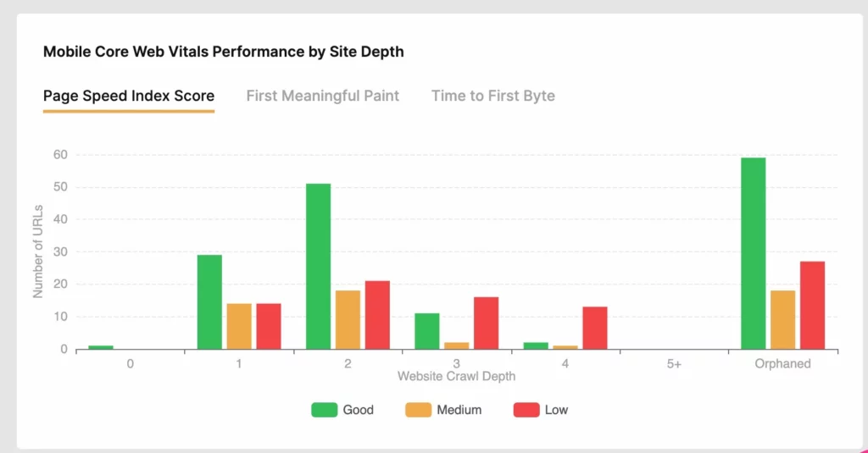
Task: Click the red Low bar at depth 2
Action: point(377,315)
